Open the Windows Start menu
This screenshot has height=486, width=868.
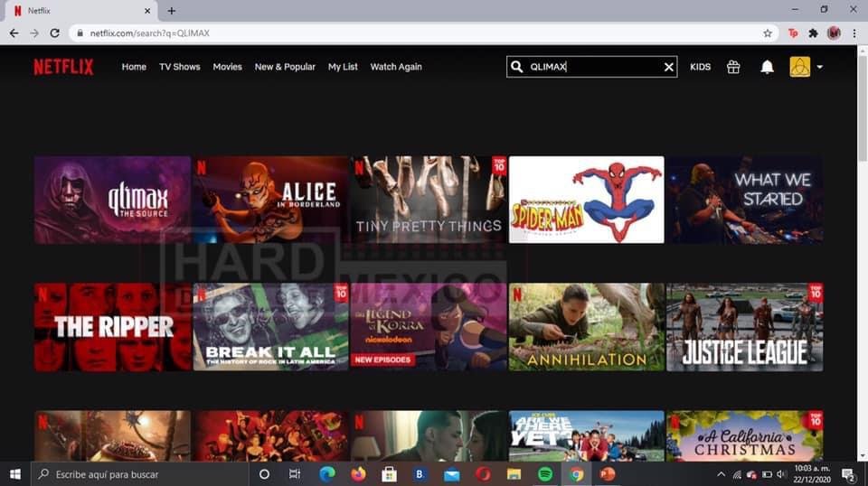click(x=15, y=474)
